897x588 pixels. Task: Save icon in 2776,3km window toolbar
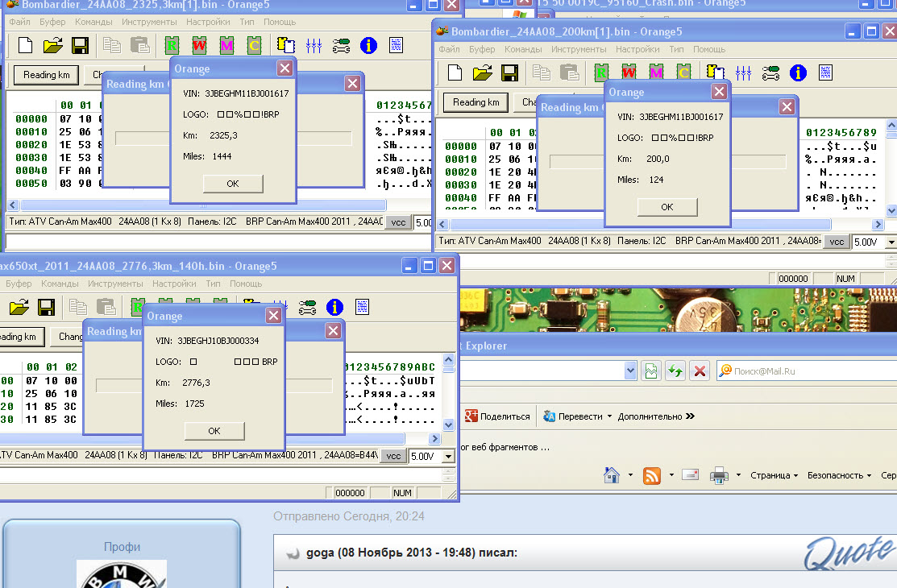click(46, 307)
